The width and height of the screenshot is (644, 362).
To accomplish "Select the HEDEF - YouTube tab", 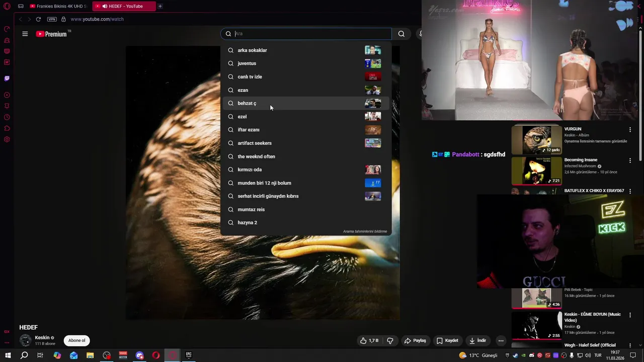I will pos(124,6).
